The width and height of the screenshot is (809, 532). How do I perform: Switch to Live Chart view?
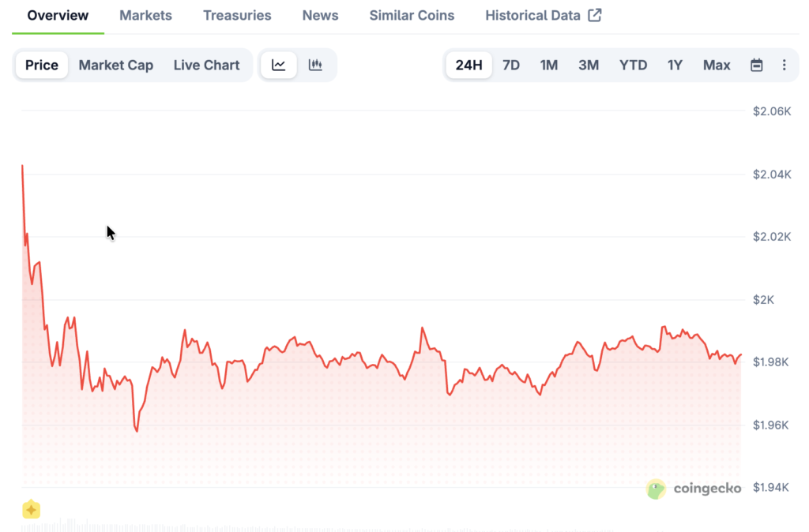pos(206,65)
